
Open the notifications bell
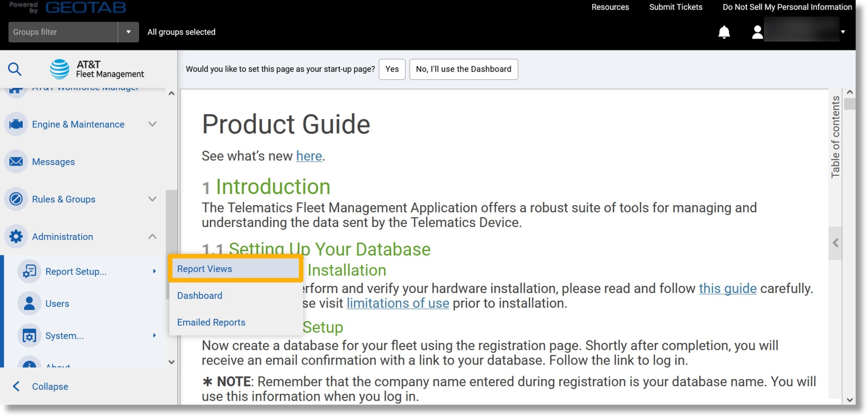[724, 32]
